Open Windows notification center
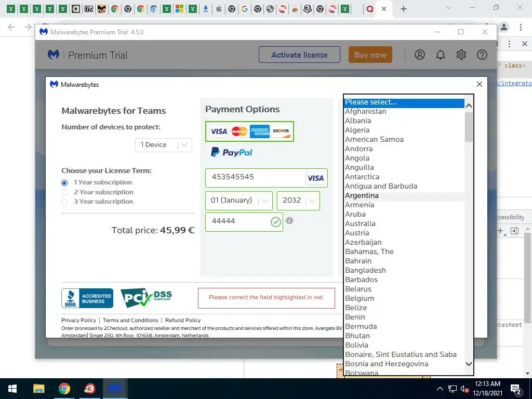532x399 pixels. coord(516,389)
